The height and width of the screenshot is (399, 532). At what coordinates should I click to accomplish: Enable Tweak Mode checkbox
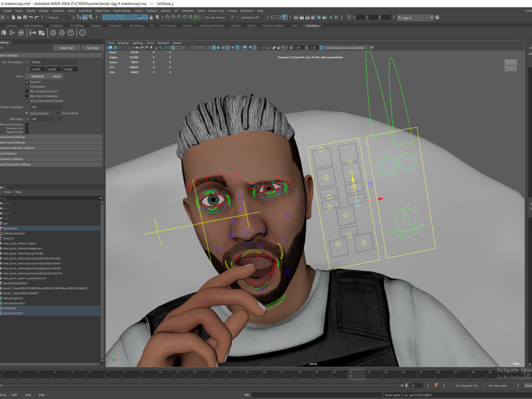27,132
